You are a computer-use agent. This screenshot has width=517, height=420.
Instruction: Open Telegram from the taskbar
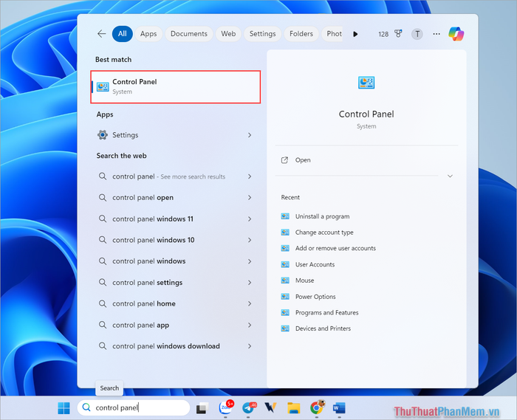tap(249, 407)
